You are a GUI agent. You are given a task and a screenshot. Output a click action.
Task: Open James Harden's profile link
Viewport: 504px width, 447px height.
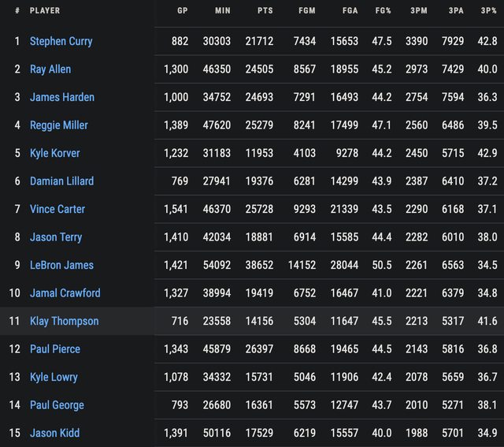pyautogui.click(x=61, y=97)
